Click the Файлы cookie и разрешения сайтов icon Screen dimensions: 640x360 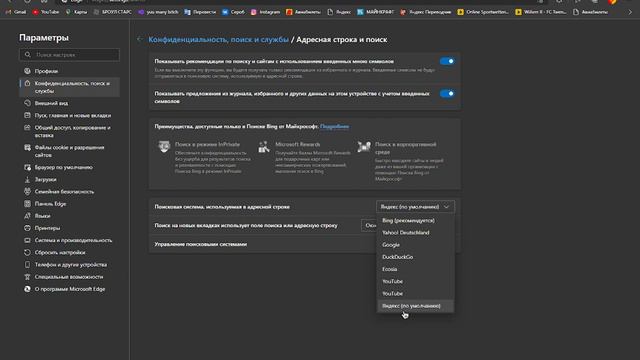tap(27, 147)
